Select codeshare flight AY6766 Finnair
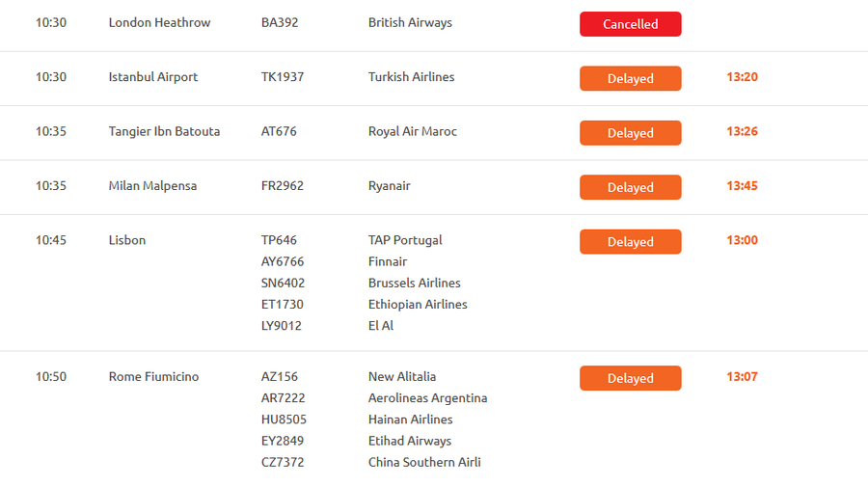The height and width of the screenshot is (487, 868). (283, 261)
